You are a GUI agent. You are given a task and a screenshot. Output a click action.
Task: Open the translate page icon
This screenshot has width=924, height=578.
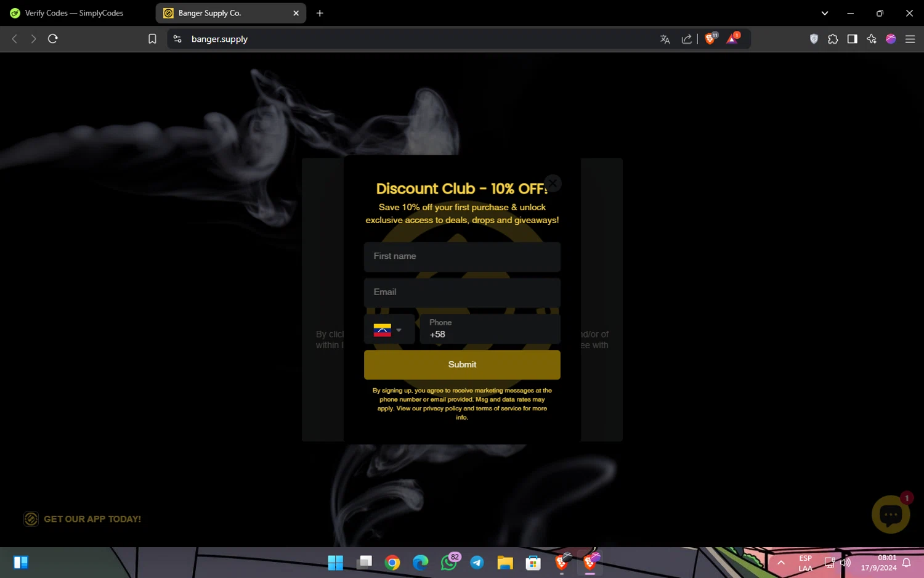point(665,39)
